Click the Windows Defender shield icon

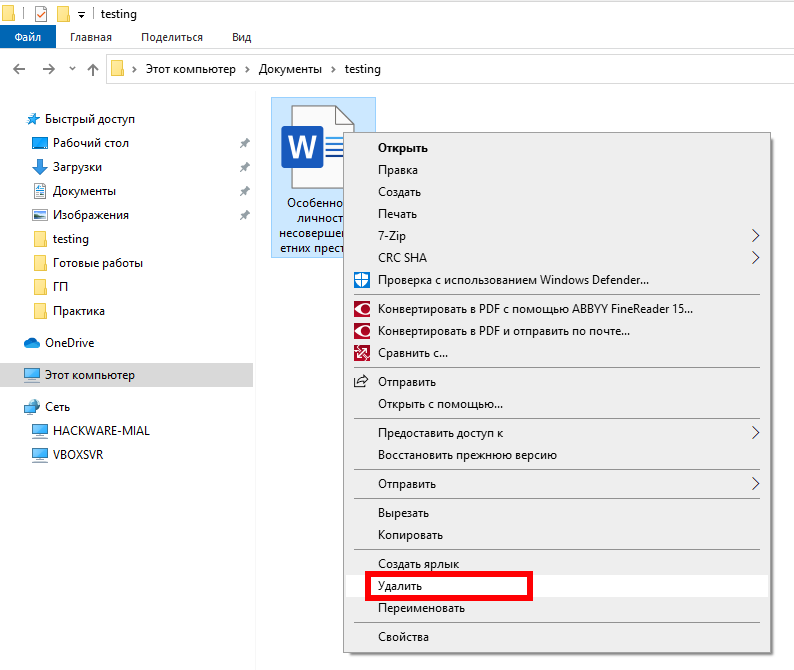(362, 280)
